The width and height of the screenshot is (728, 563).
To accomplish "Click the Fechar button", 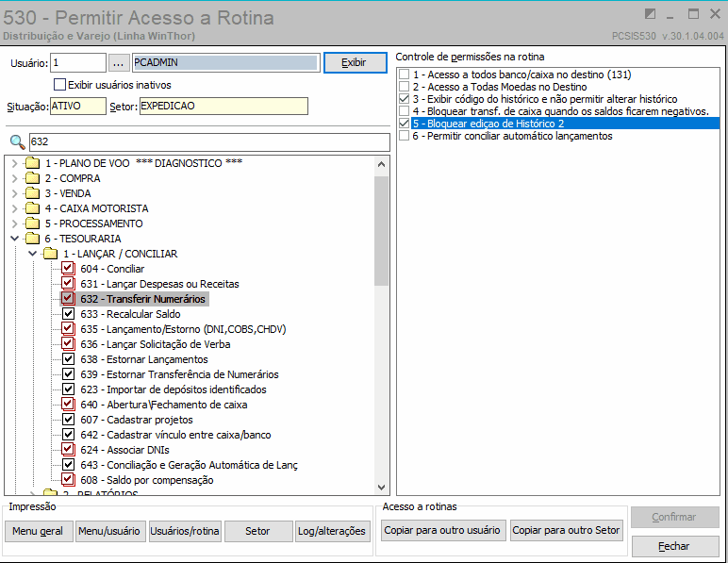I will tap(675, 546).
